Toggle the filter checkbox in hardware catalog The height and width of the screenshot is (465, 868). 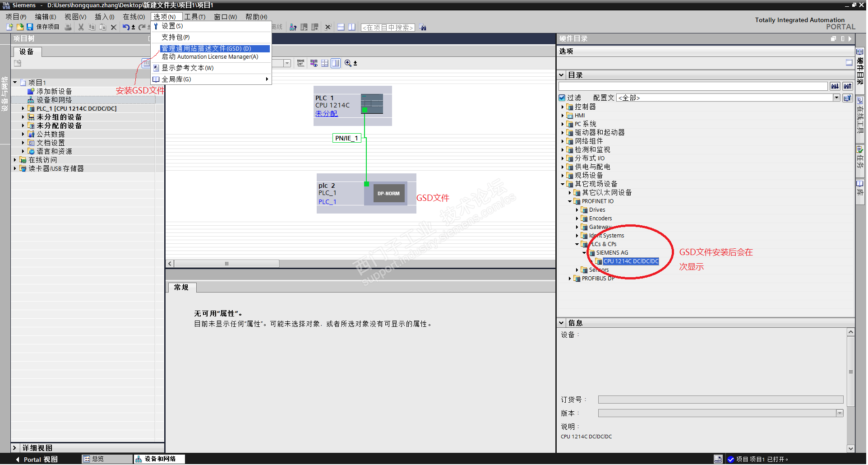pos(562,98)
